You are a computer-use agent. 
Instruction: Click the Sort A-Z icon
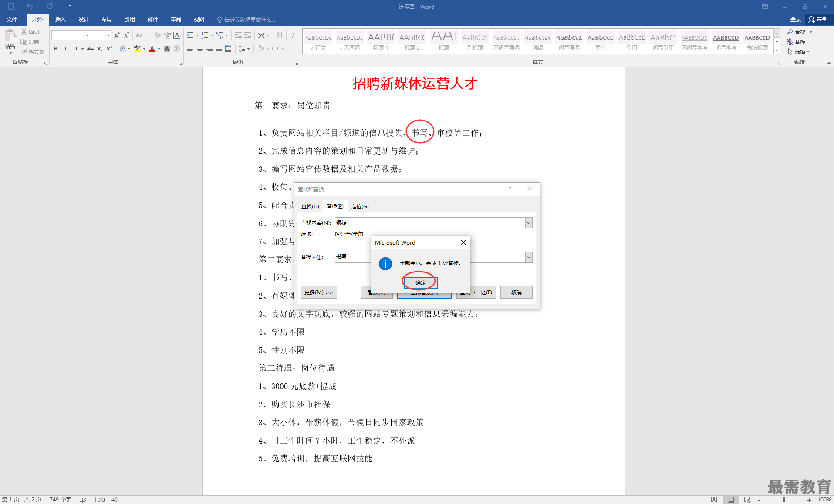(x=280, y=35)
